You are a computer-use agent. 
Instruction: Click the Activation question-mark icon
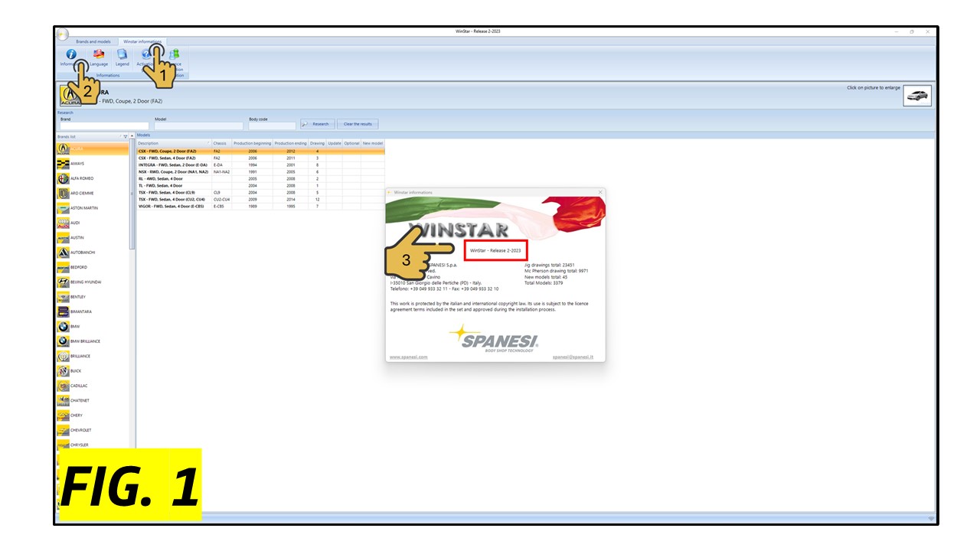(145, 54)
